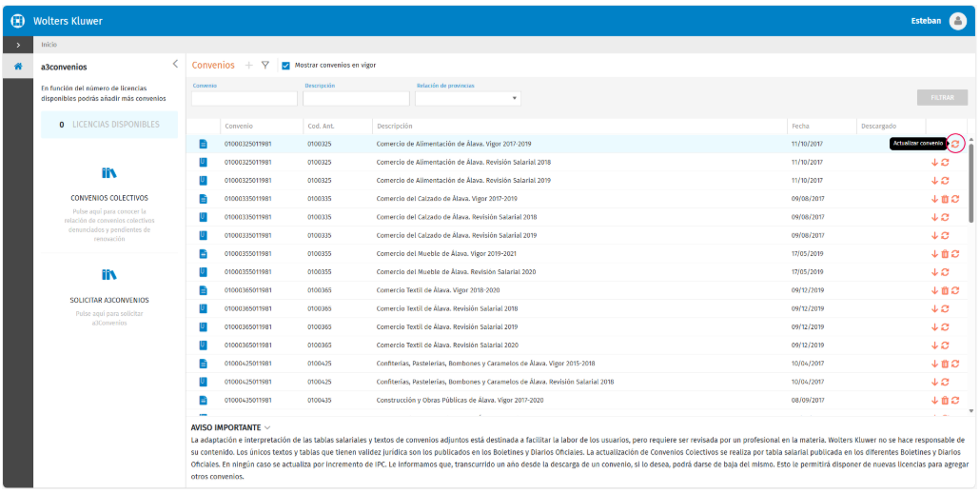This screenshot has width=980, height=493.
Task: Uncheck Mostrar convenios en vigor checkbox
Action: click(285, 65)
